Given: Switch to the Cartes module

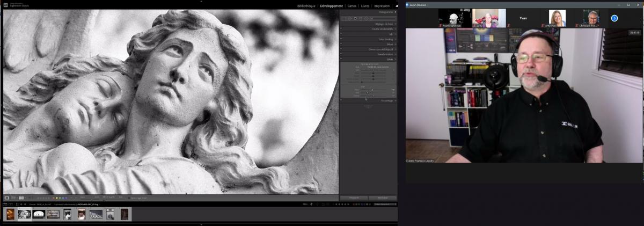Looking at the screenshot, I should pyautogui.click(x=352, y=6).
